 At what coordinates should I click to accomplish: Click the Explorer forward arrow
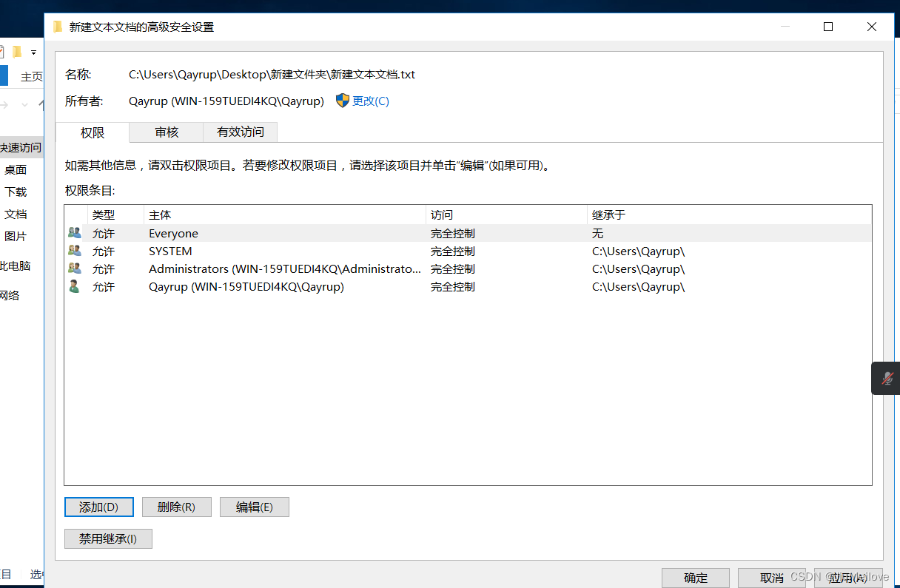4,104
